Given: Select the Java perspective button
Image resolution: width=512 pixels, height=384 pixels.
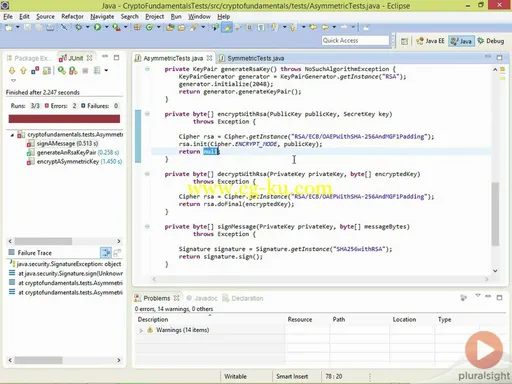Looking at the screenshot, I should click(x=461, y=41).
